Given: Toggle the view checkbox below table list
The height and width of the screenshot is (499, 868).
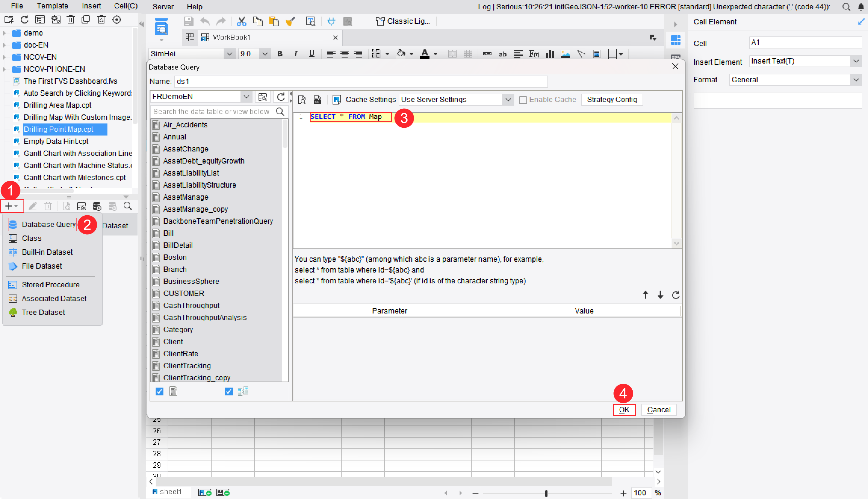Looking at the screenshot, I should (x=229, y=391).
